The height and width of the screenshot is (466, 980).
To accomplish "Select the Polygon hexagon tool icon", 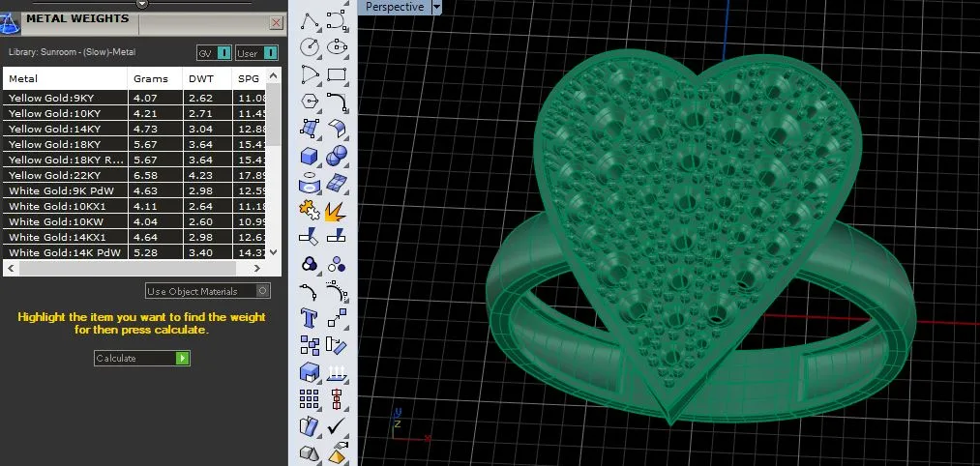I will (x=310, y=102).
